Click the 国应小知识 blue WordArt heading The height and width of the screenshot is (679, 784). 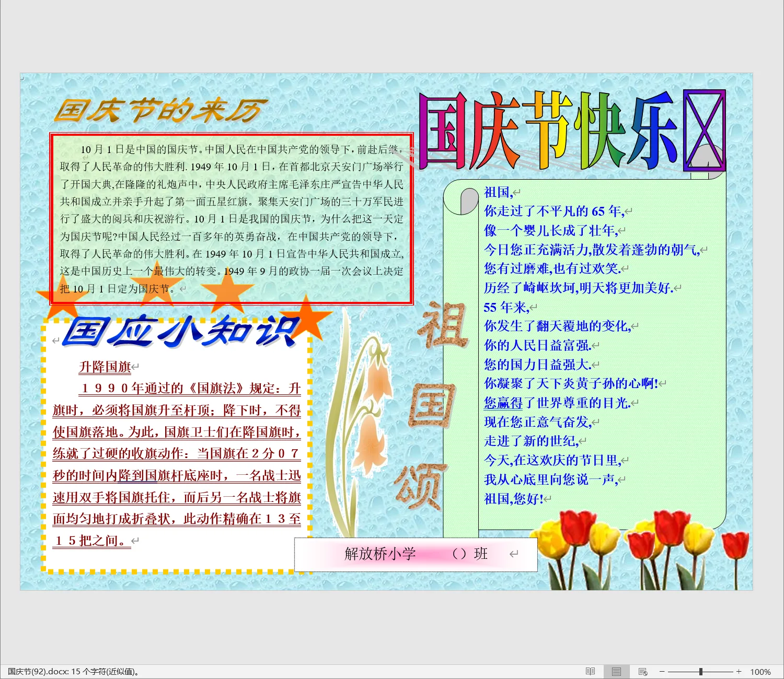(x=181, y=331)
